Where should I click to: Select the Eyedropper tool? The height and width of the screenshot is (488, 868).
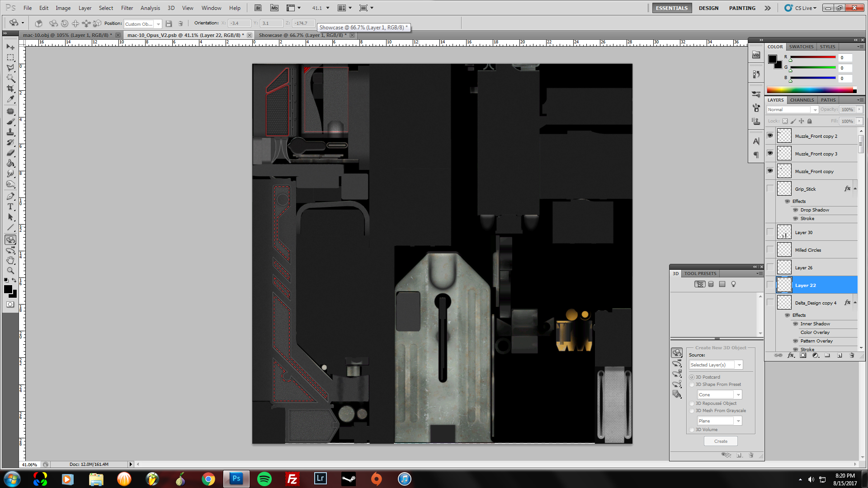tap(10, 99)
